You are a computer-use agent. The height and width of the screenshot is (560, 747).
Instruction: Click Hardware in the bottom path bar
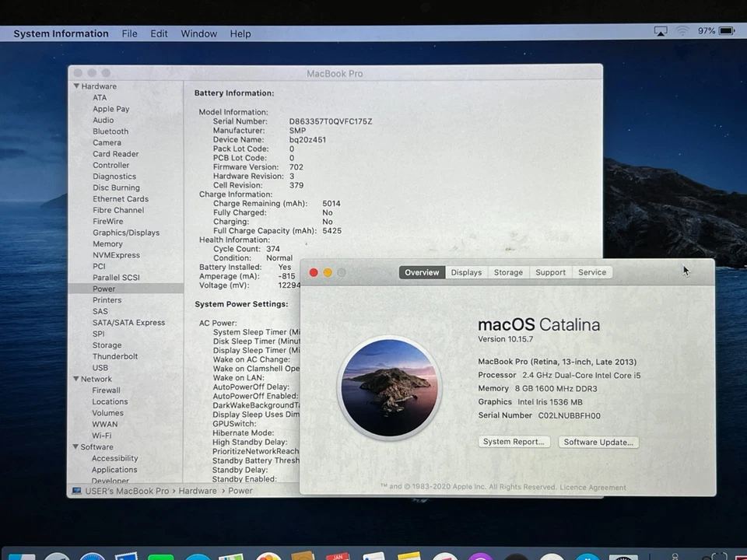(197, 491)
